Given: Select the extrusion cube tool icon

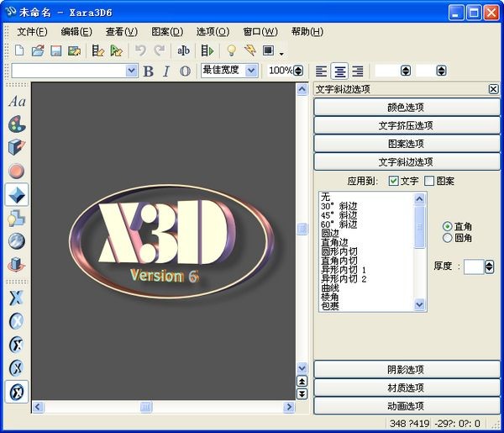Looking at the screenshot, I should [17, 147].
